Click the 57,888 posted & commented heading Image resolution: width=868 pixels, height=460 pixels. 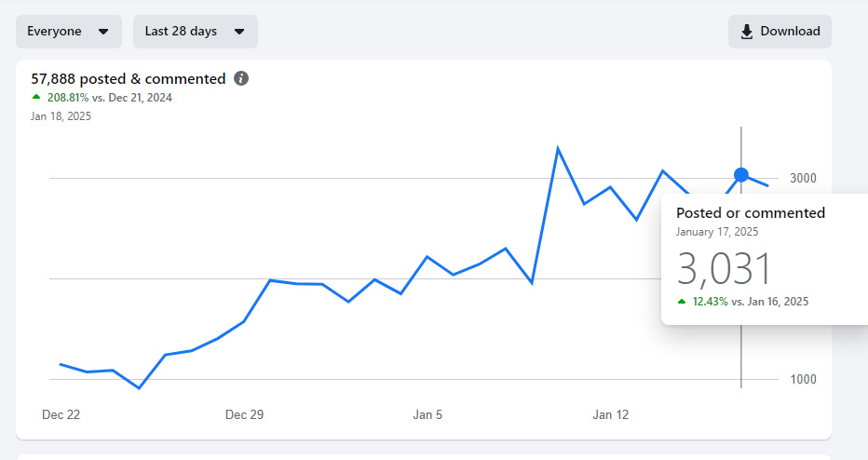point(129,78)
